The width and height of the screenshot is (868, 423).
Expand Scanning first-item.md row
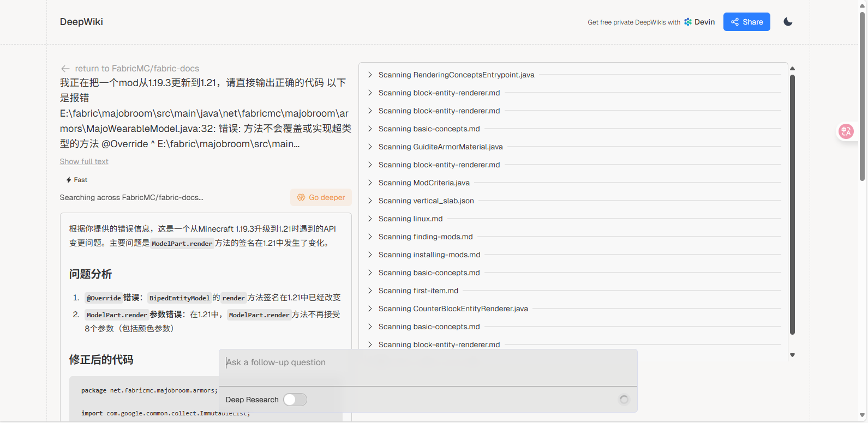(574, 291)
